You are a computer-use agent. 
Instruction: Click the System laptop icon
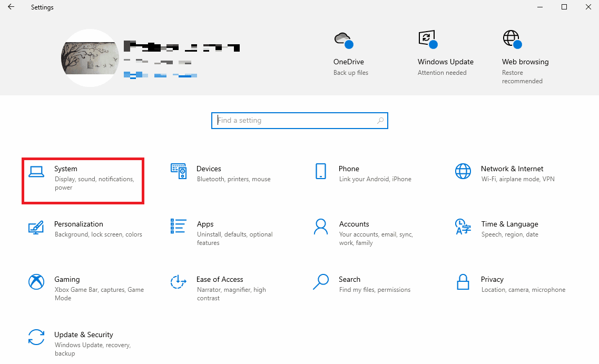pyautogui.click(x=36, y=172)
